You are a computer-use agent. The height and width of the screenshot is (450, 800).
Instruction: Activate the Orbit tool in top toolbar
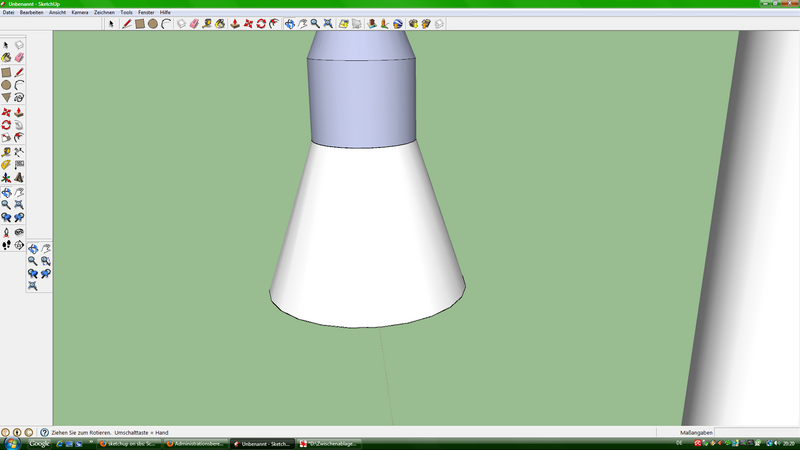point(289,23)
